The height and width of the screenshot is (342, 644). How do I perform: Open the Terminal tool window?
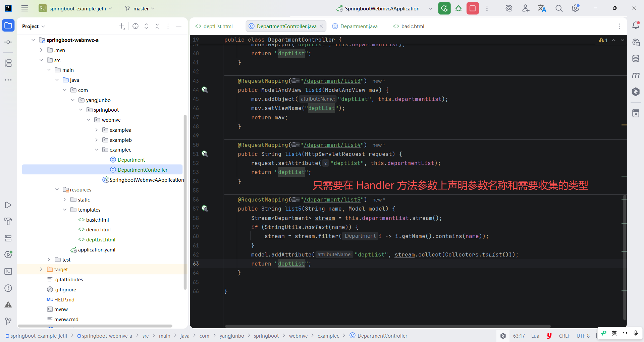(x=8, y=271)
